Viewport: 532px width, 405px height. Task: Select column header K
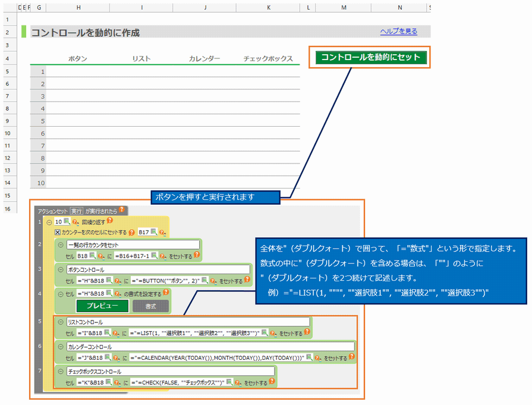pyautogui.click(x=268, y=7)
